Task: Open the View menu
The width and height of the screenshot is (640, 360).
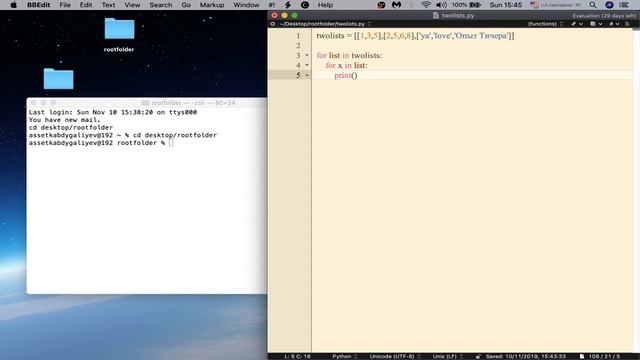Action: click(x=132, y=5)
